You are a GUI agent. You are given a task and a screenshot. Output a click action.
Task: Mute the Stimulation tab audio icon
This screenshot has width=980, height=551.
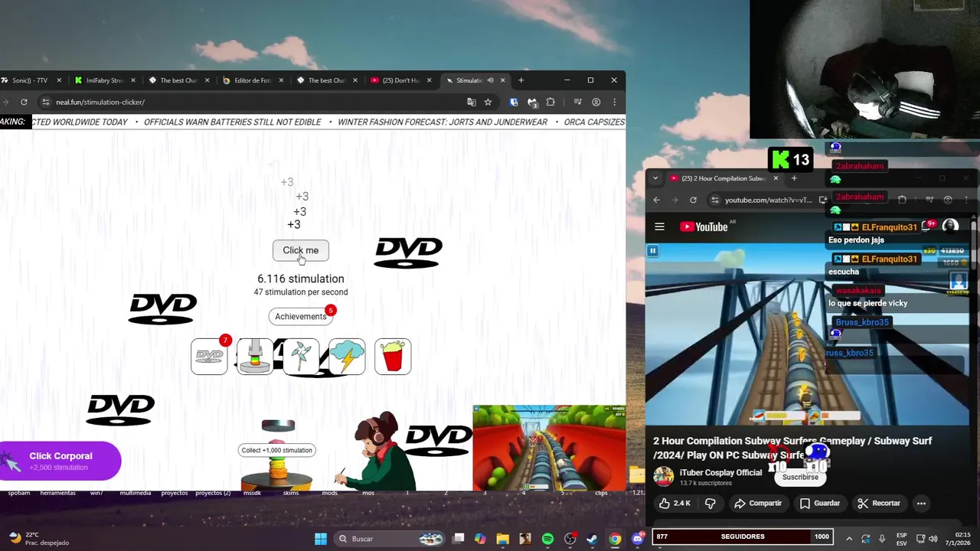(x=490, y=80)
